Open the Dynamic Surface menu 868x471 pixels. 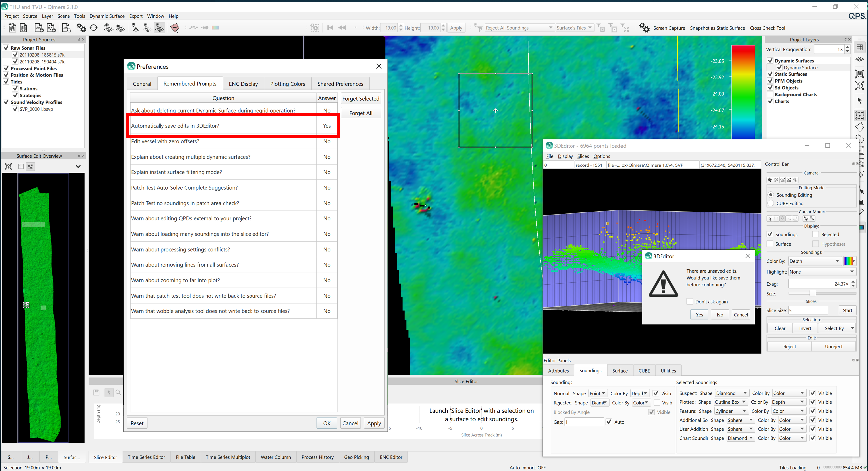pos(107,16)
